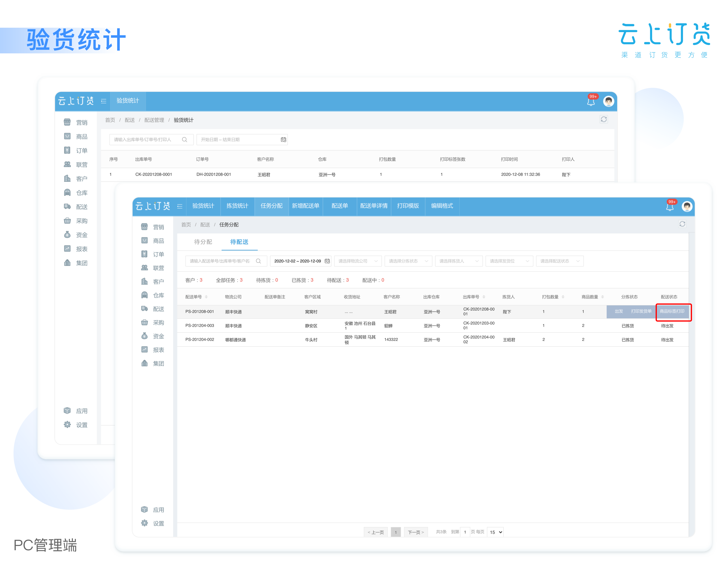Switch to 打印模版 tab
Screen dimensions: 728x575
click(x=408, y=206)
